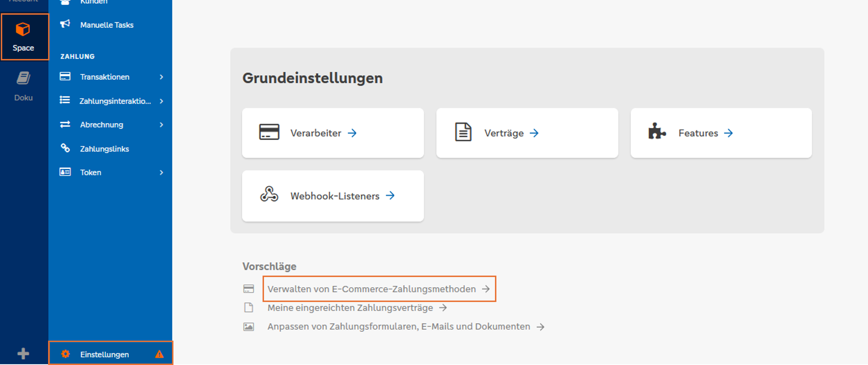The image size is (868, 365).
Task: Click the Features puzzle piece icon
Action: pyautogui.click(x=657, y=131)
